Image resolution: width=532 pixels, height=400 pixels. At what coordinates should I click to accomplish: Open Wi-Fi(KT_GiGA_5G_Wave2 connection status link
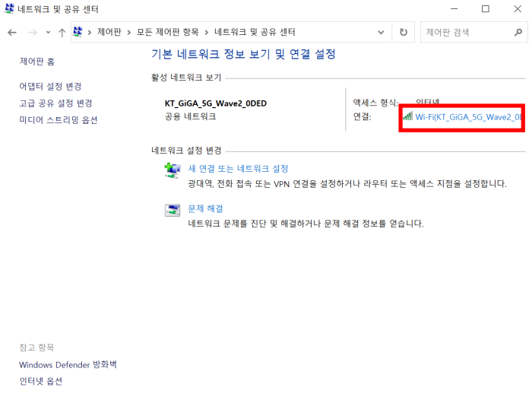[x=468, y=117]
